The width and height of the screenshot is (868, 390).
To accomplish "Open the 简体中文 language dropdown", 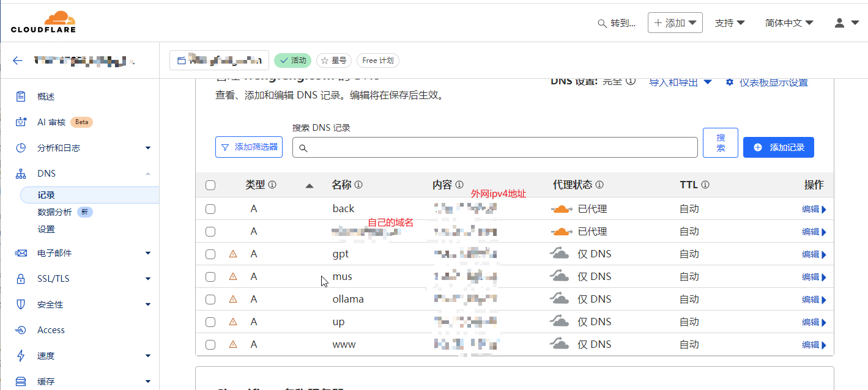I will [789, 23].
